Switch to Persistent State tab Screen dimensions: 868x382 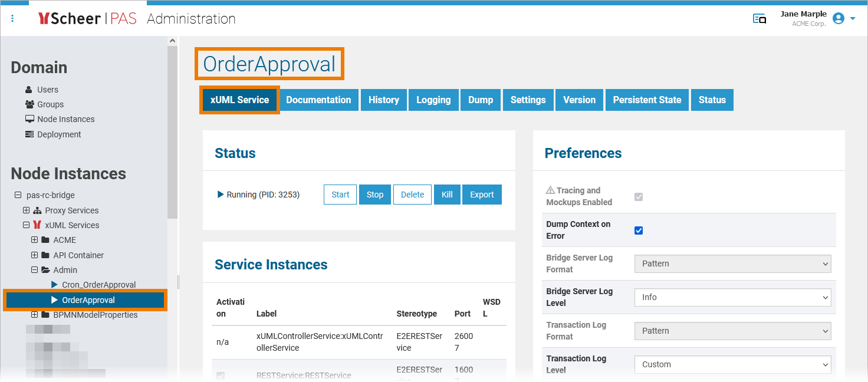tap(647, 100)
